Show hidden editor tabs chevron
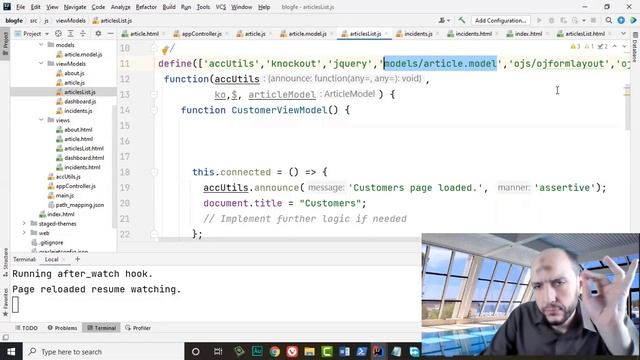 (623, 33)
